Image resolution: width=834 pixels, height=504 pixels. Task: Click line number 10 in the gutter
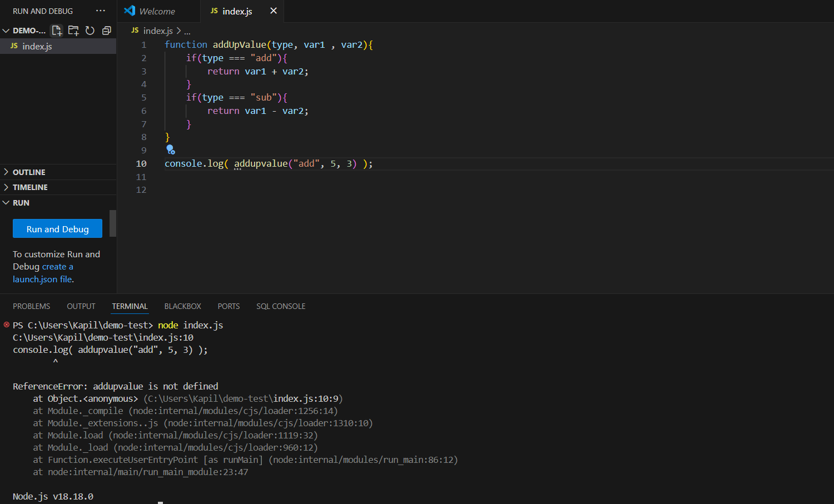pyautogui.click(x=141, y=164)
